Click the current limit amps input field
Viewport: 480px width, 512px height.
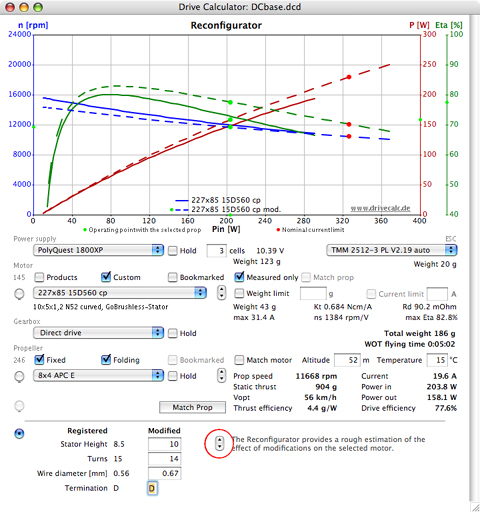437,294
